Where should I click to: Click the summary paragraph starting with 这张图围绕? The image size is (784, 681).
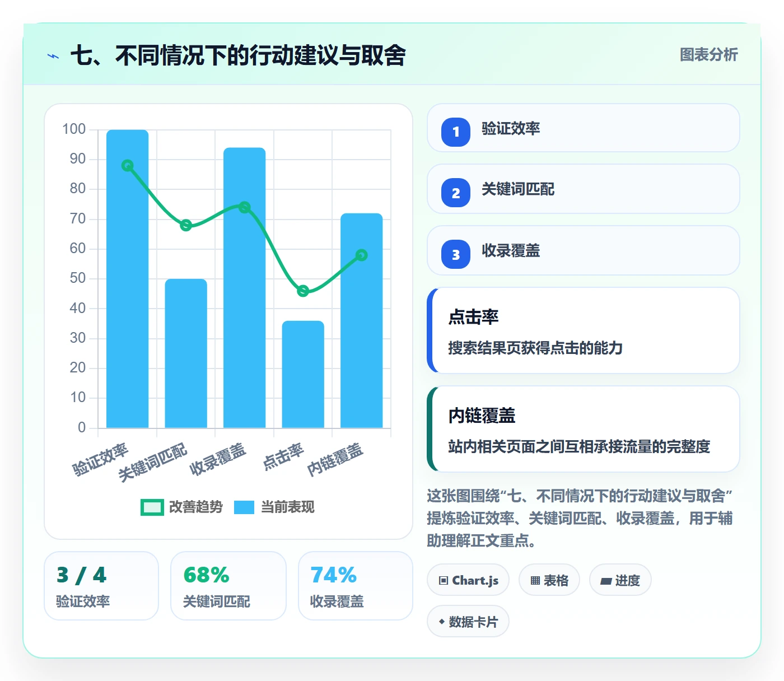(580, 519)
